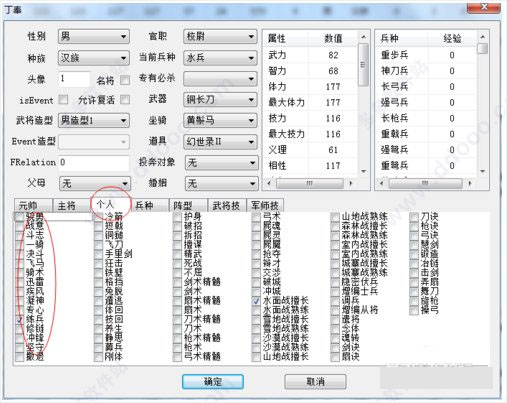Viewport: 507px width, 403px height.
Task: Toggle the 允许复活 checkbox
Action: pos(125,99)
